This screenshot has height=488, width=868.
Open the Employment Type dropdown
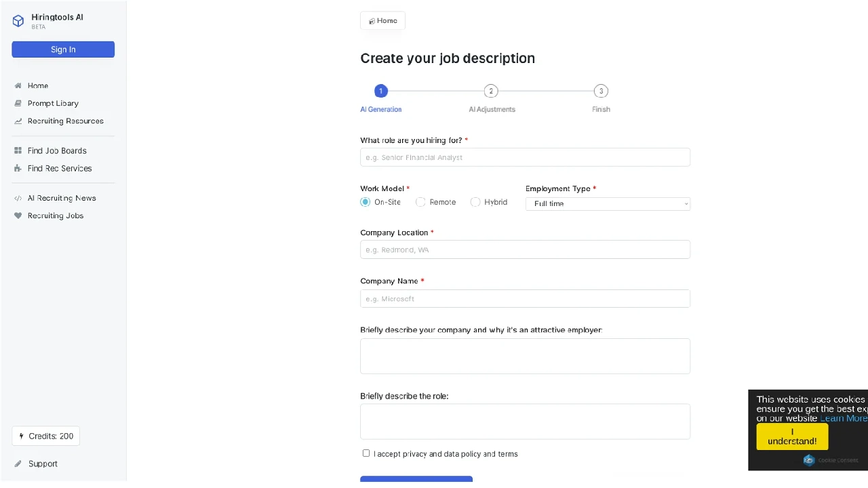[608, 204]
